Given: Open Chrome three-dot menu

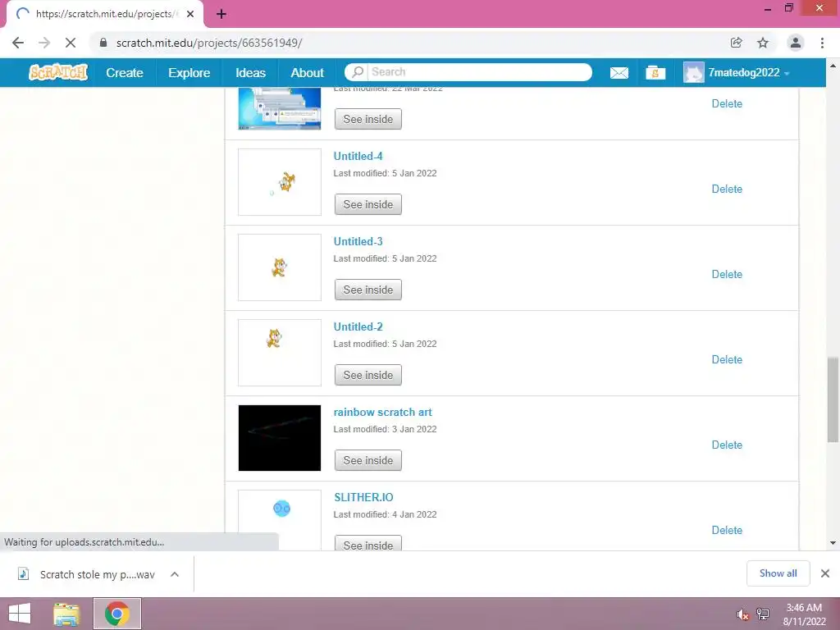Looking at the screenshot, I should (x=822, y=43).
